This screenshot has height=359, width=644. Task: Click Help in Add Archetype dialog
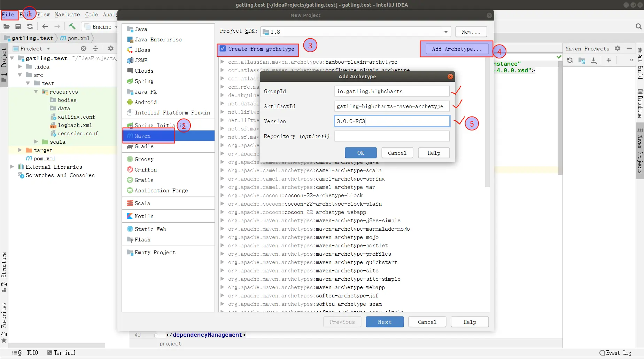click(434, 153)
